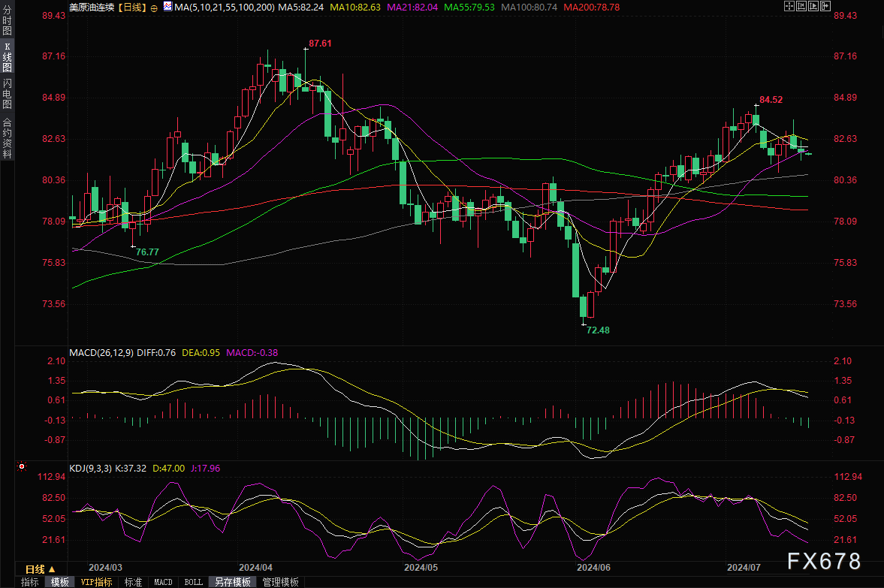Select the 模板 tab in bottom bar
The height and width of the screenshot is (588, 884).
[x=60, y=582]
